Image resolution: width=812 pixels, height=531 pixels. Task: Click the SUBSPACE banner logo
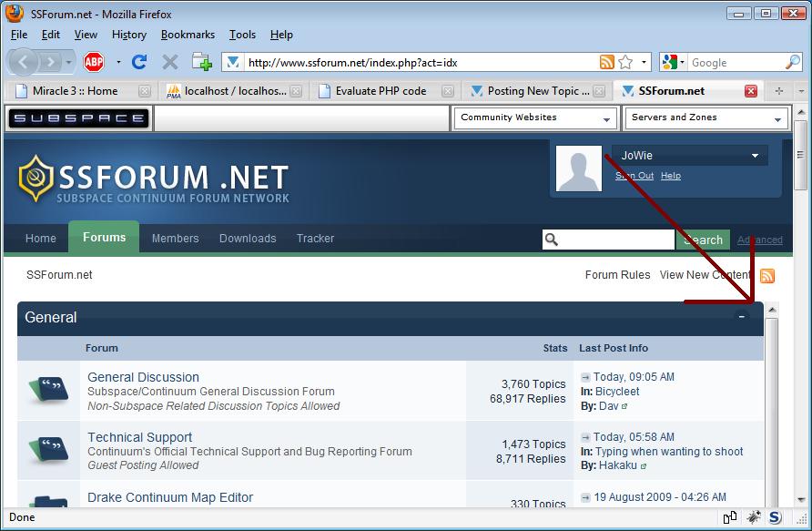point(78,118)
